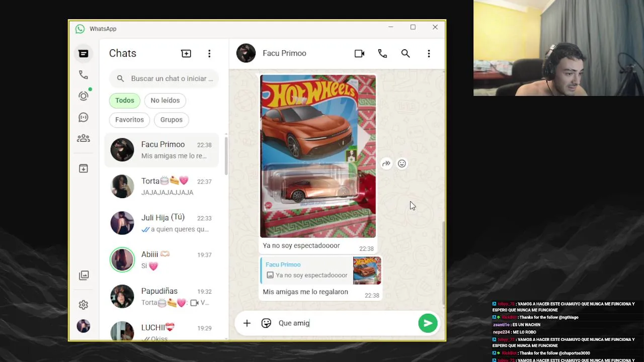Click the Abiiii profile picture with status ring
Image resolution: width=644 pixels, height=362 pixels.
[122, 260]
